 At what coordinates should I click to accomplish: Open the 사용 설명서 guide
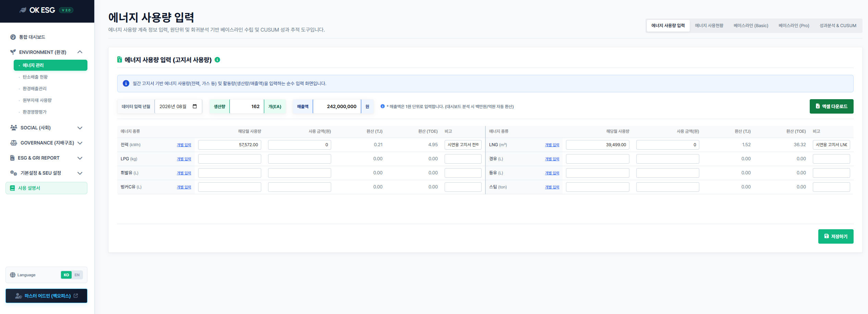(47, 188)
